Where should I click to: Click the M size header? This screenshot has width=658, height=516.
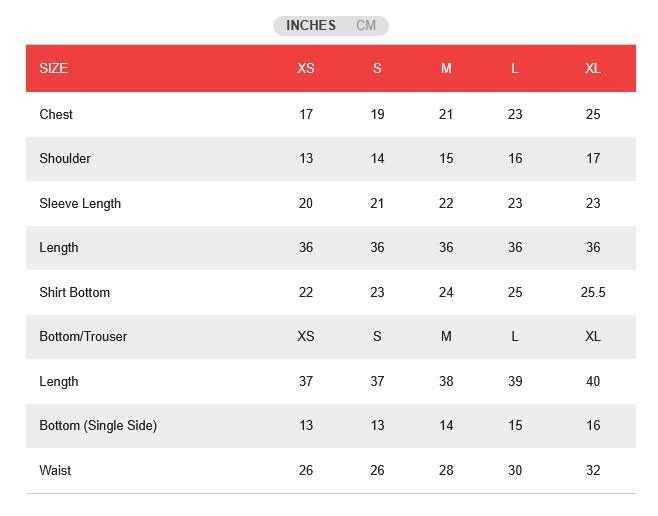click(446, 69)
